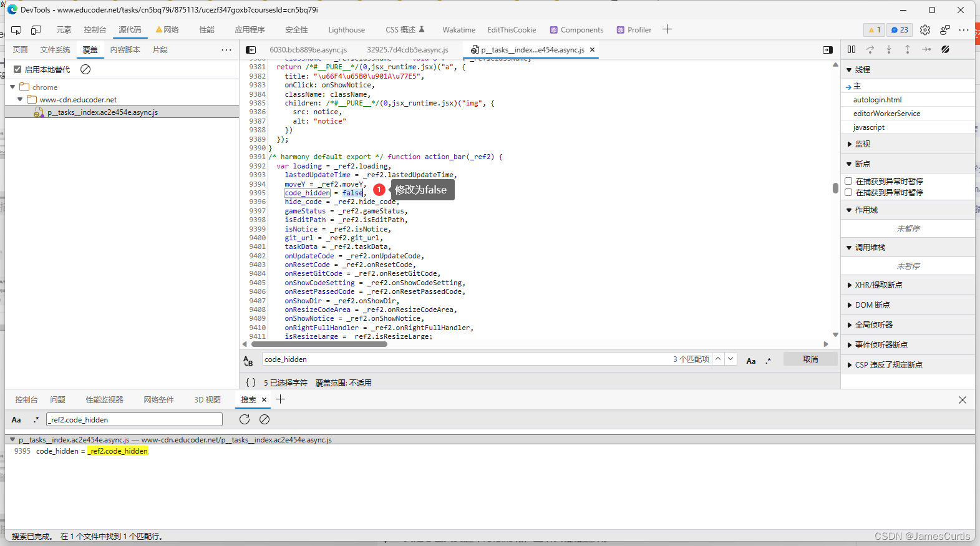Expand the CSP violation breakpoints section
Screen dimensions: 980x546
tap(849, 365)
